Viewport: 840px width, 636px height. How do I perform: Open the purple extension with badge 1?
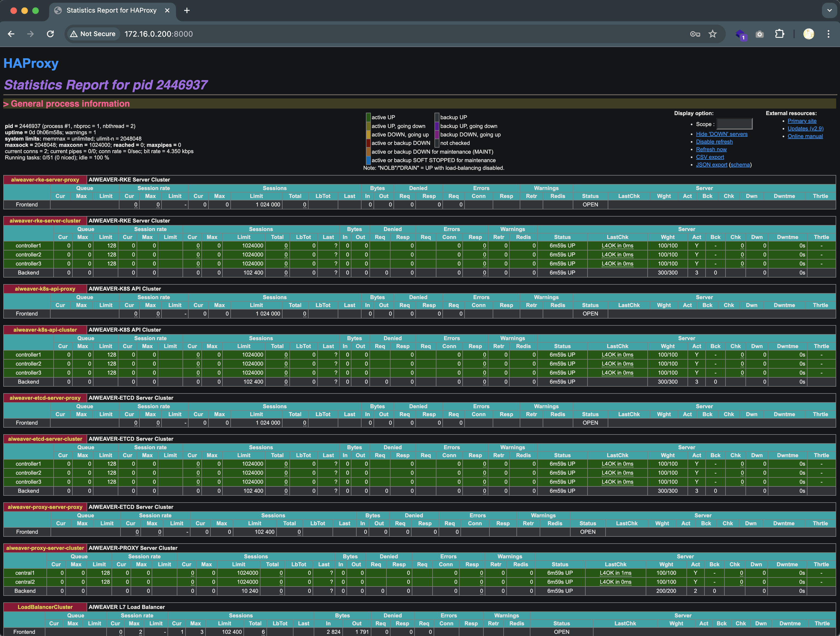741,34
